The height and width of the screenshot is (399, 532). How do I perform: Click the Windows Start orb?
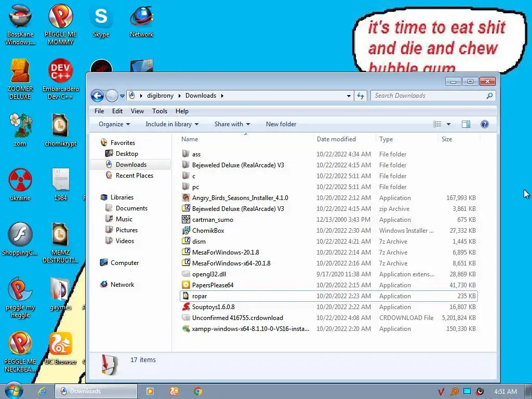click(x=14, y=391)
